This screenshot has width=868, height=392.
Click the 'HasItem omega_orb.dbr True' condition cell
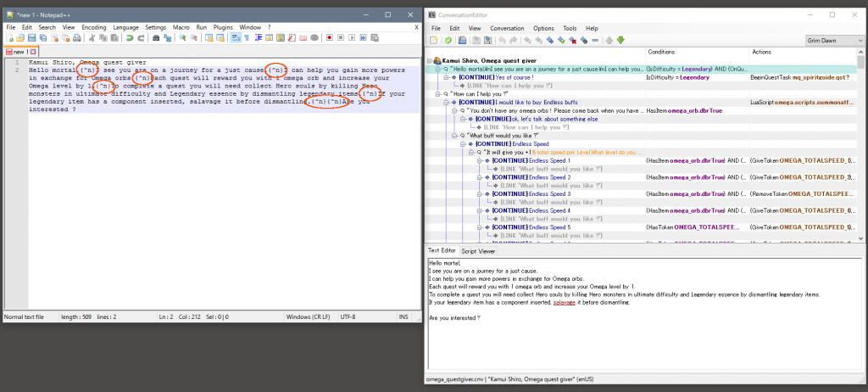(684, 111)
